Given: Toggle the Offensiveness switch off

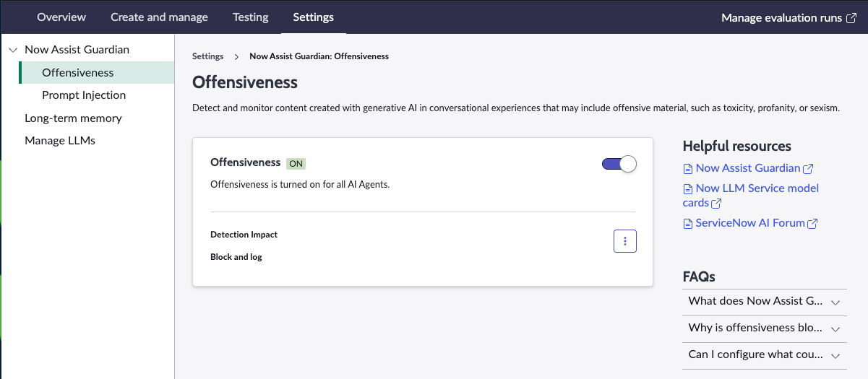Looking at the screenshot, I should pos(619,164).
